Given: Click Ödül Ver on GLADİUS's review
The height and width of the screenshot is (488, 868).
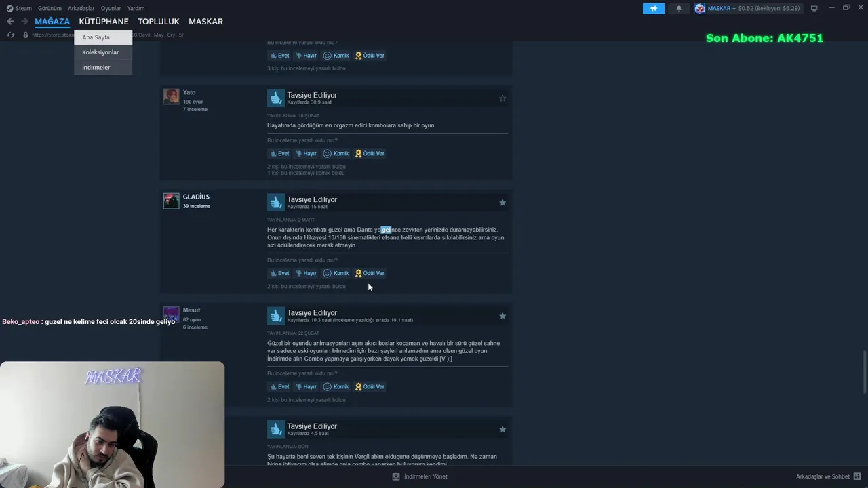Looking at the screenshot, I should pyautogui.click(x=370, y=273).
